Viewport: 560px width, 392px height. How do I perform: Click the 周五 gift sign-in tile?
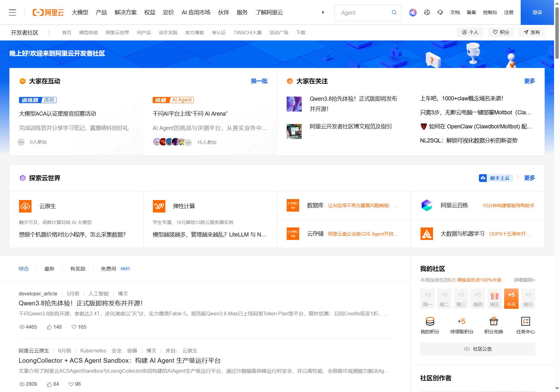494,299
